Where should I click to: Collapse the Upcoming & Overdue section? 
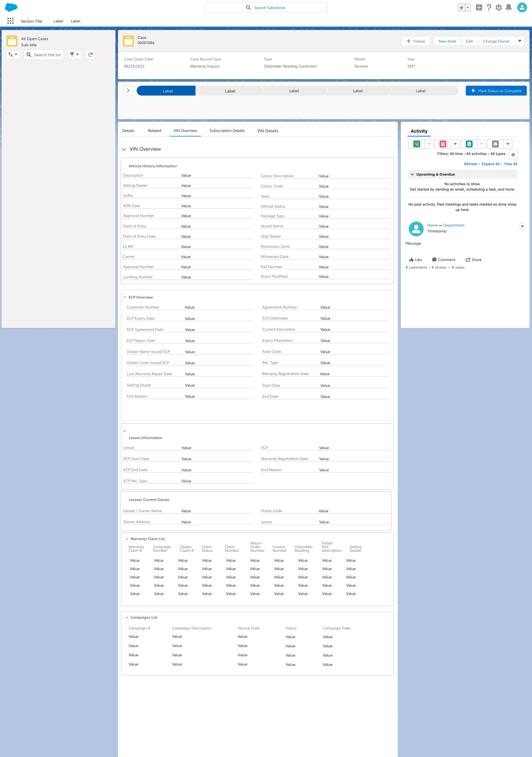(x=412, y=174)
